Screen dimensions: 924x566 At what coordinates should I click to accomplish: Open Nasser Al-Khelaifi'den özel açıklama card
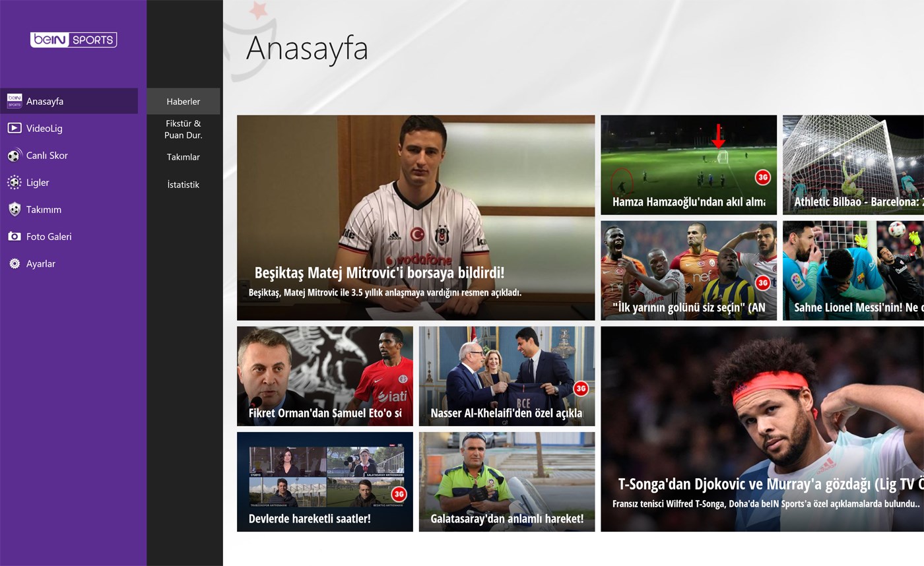507,376
